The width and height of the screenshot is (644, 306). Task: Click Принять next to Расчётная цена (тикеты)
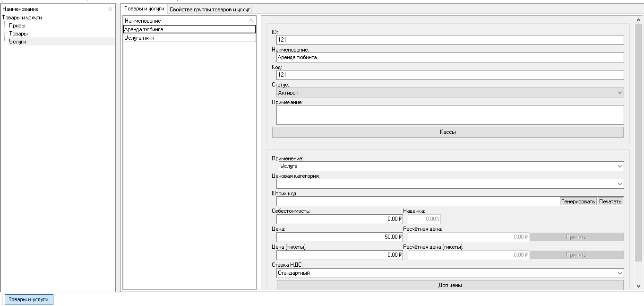pos(576,255)
